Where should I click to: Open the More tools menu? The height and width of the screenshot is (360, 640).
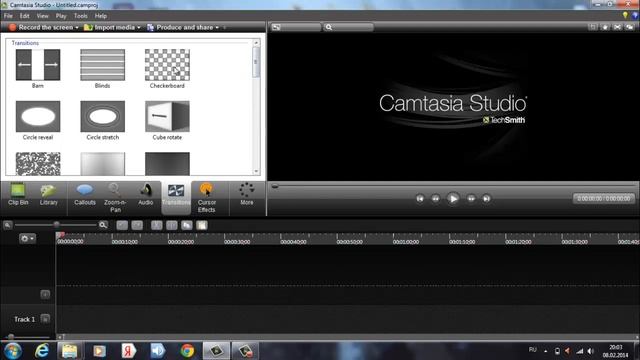pos(247,194)
